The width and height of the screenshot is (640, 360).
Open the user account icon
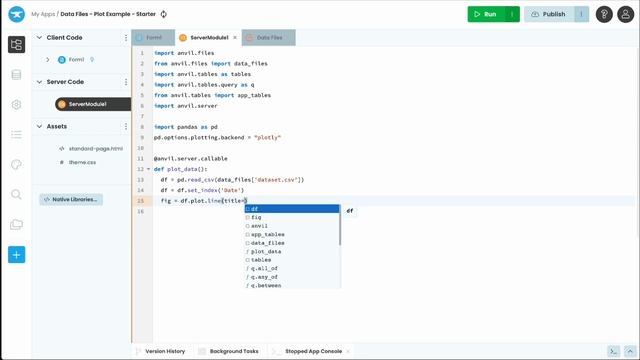click(625, 14)
